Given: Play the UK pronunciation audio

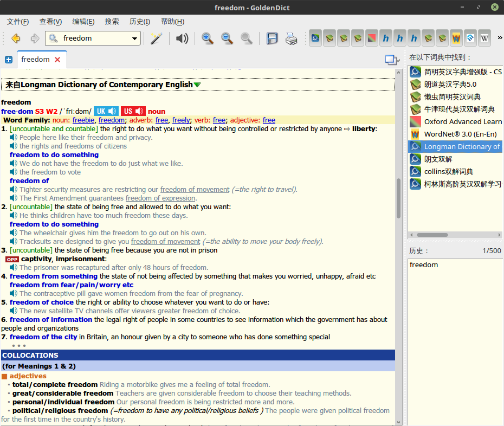Looking at the screenshot, I should coord(106,111).
